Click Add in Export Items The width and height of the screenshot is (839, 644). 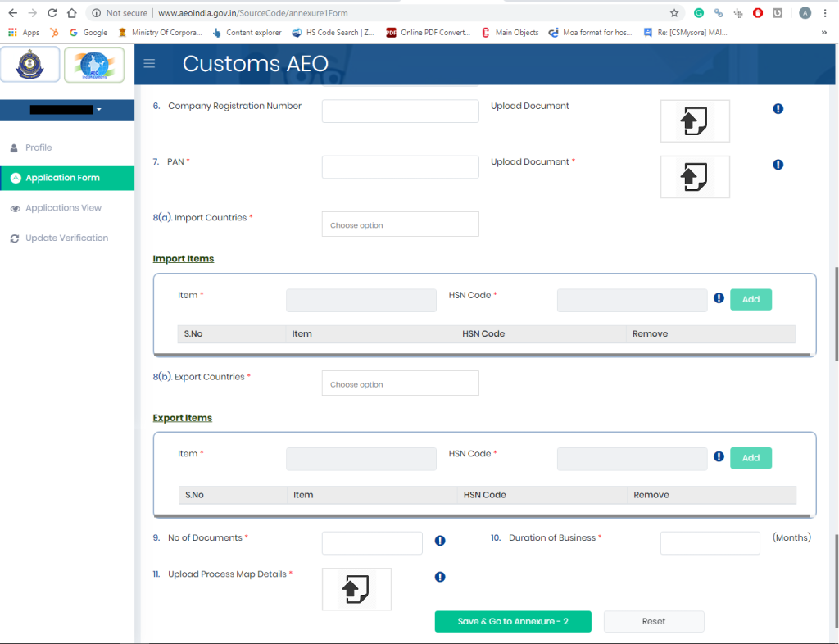tap(751, 458)
